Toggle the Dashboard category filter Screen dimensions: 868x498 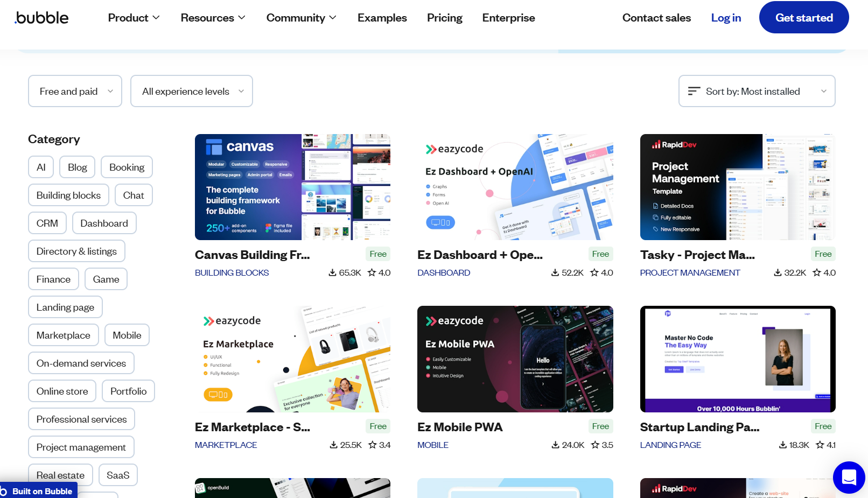click(x=104, y=223)
